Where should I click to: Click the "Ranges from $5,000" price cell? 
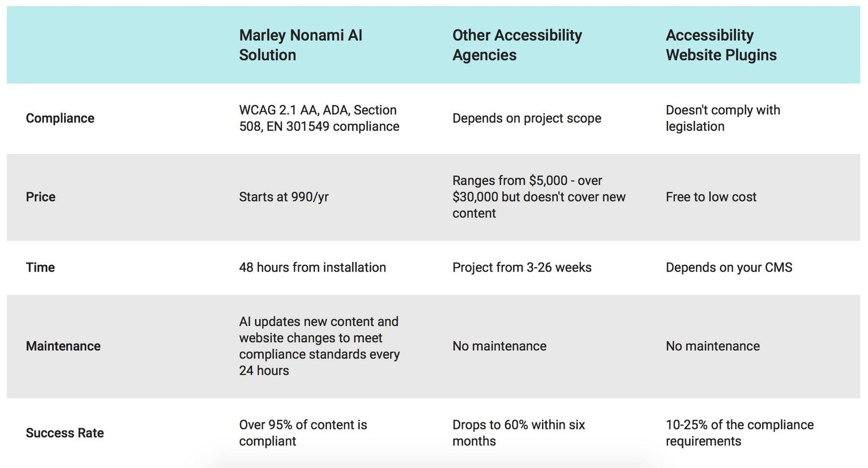(539, 197)
